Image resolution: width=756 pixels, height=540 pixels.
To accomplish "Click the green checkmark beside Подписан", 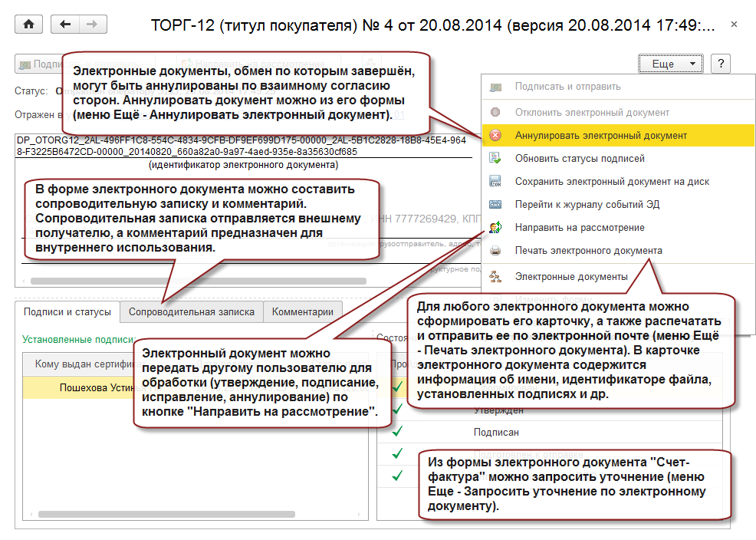I will coord(397,430).
